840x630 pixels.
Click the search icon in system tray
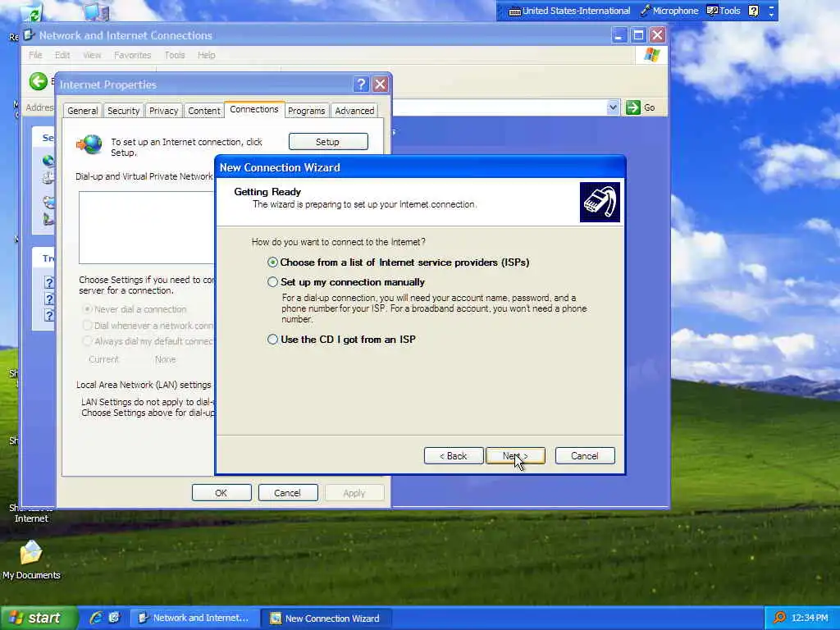coord(779,618)
